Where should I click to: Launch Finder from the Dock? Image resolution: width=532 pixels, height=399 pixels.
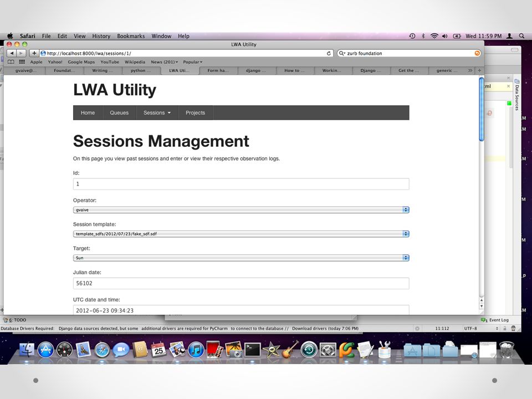tap(27, 350)
